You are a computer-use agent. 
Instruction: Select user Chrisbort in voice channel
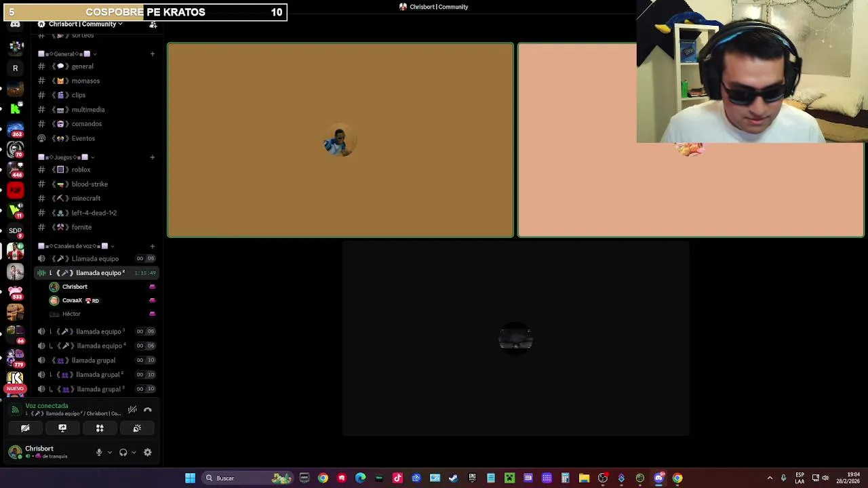pyautogui.click(x=102, y=287)
